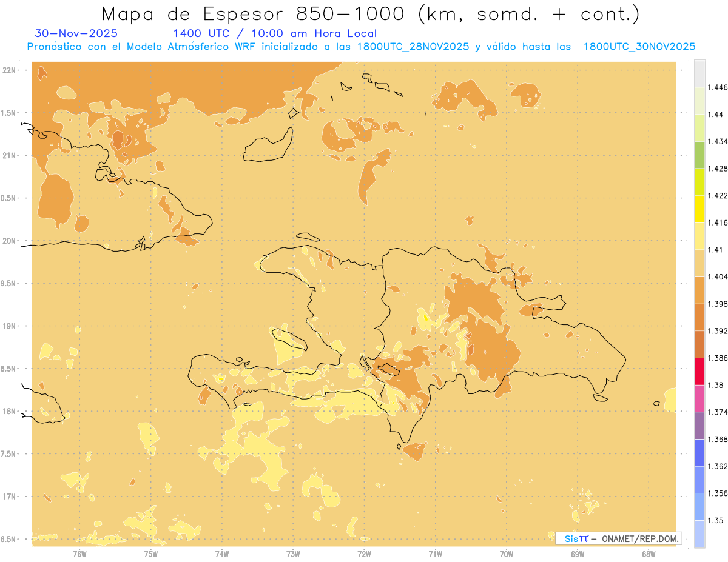Pick the bright yellow 1.416–1.422 colorbar swatch

pos(699,209)
